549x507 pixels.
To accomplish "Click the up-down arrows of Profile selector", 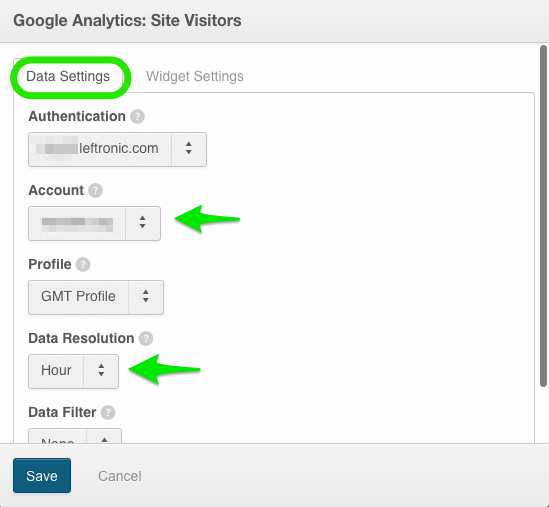I will [x=146, y=296].
